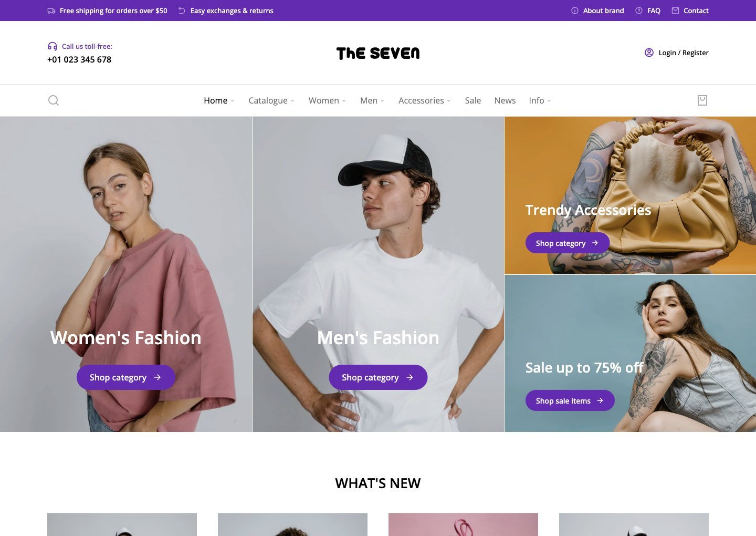
Task: Click The Seven logo
Action: (378, 53)
